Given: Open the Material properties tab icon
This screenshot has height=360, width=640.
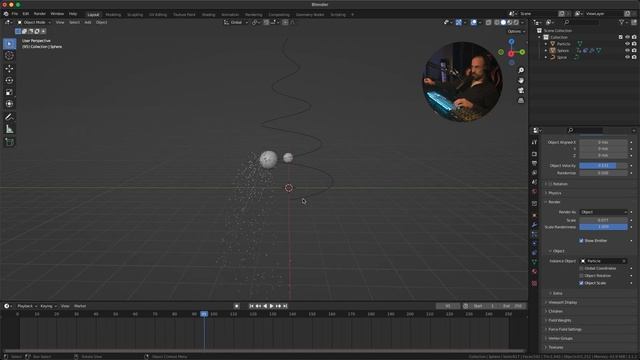Looking at the screenshot, I should 534,272.
